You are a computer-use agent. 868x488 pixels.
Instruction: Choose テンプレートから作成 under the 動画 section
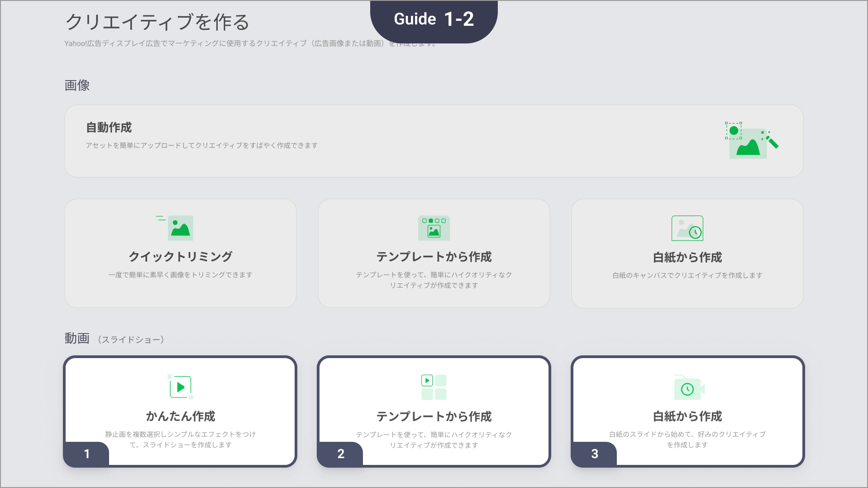[434, 416]
